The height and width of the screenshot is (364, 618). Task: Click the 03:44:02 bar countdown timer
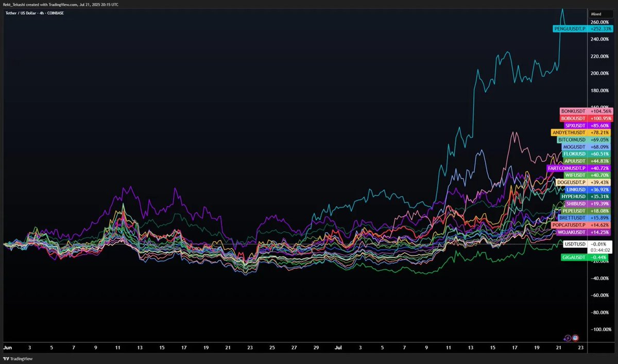point(600,250)
